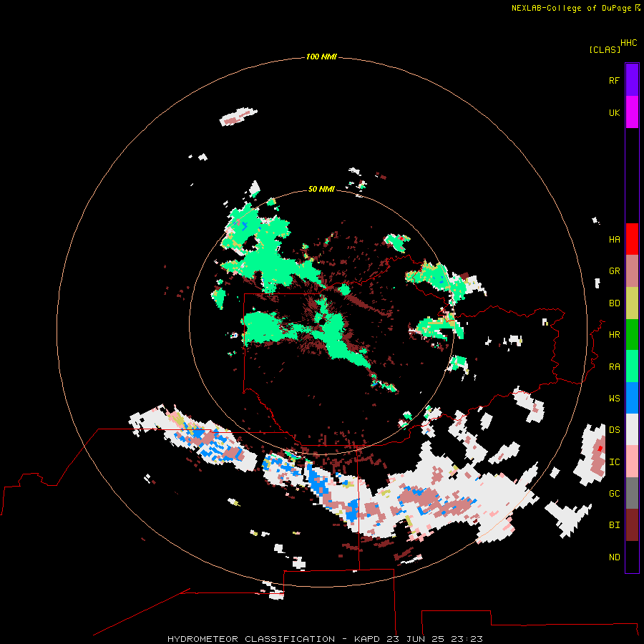Click the DS legend label

(615, 430)
